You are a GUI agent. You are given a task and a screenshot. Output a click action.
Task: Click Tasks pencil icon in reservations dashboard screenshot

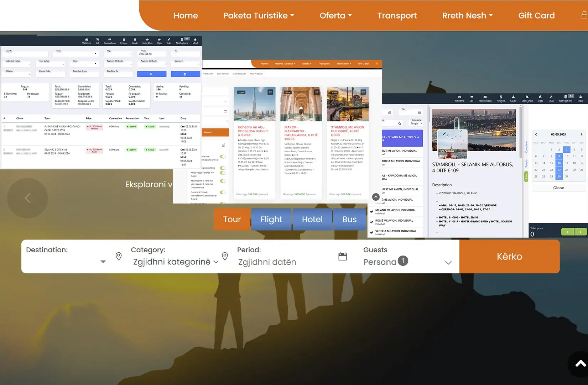(169, 41)
